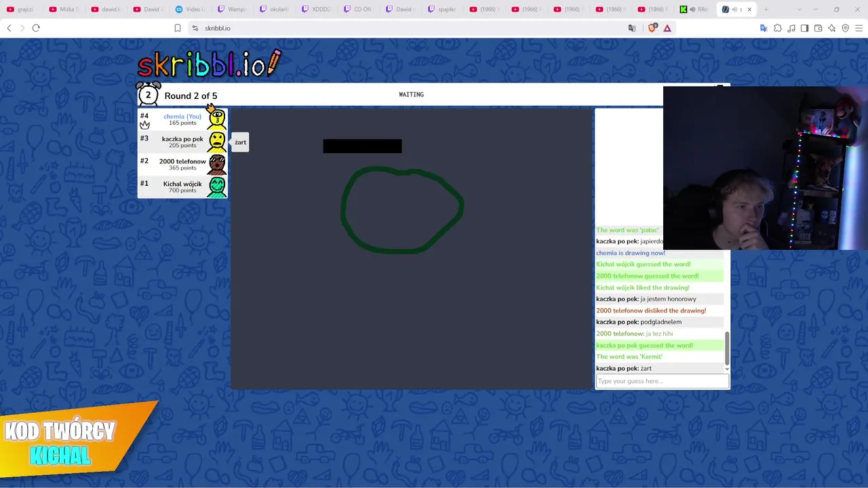Click the translate icon in the address bar
The height and width of the screenshot is (488, 868).
(632, 28)
